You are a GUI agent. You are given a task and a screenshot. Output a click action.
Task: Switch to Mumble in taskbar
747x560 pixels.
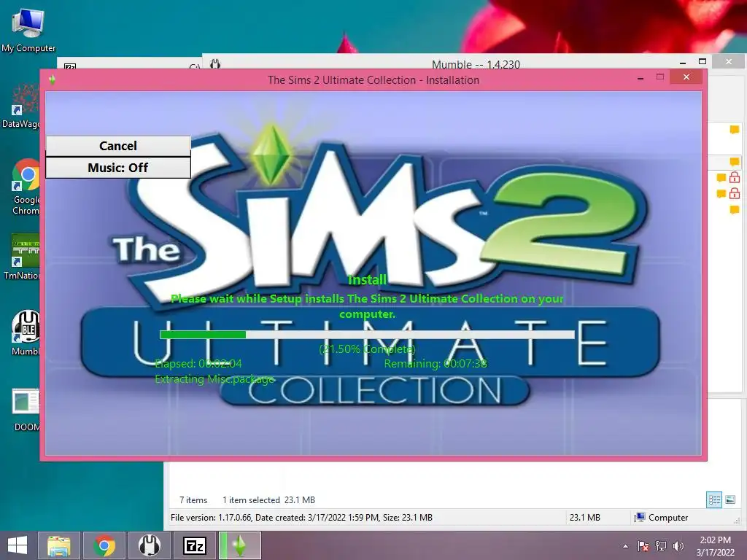[150, 545]
